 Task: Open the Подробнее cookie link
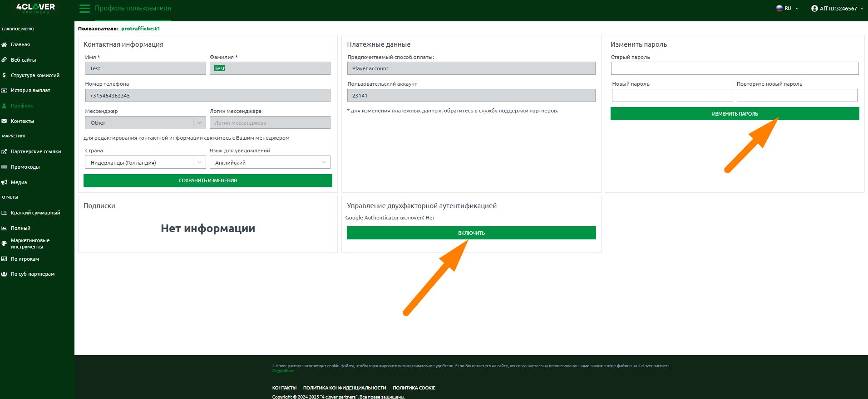coord(283,371)
